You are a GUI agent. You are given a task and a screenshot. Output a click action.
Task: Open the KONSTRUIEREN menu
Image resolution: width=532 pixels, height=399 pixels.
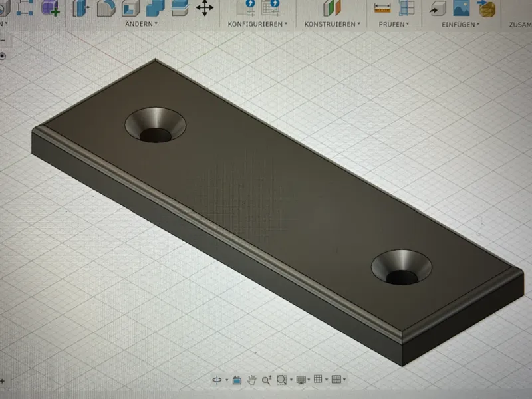[x=332, y=24]
